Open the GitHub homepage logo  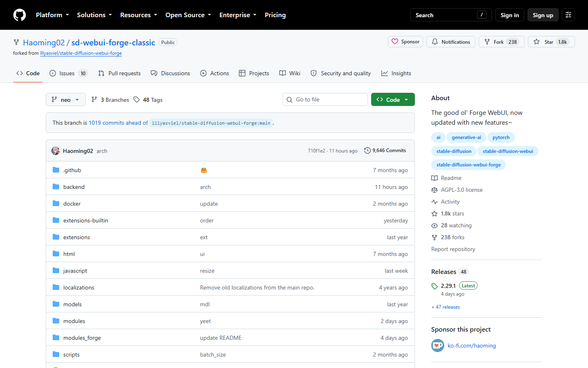coord(20,15)
